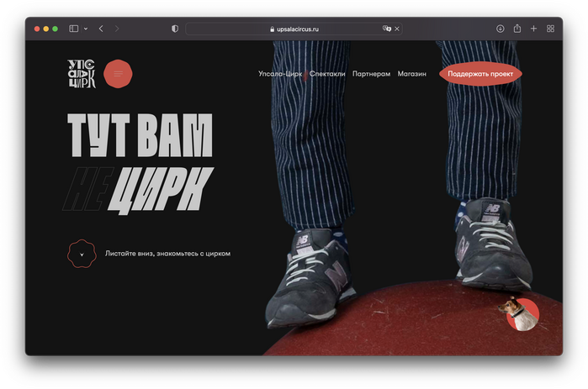Minimize the window with yellow button
Screen dimensions: 588x389
45,29
